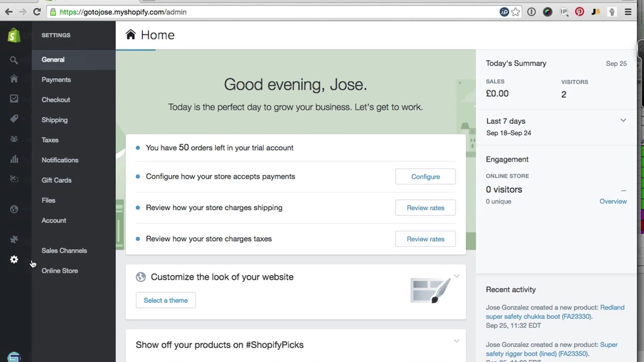Image resolution: width=644 pixels, height=362 pixels.
Task: Open the 1Password extension icon
Action: pos(531,12)
